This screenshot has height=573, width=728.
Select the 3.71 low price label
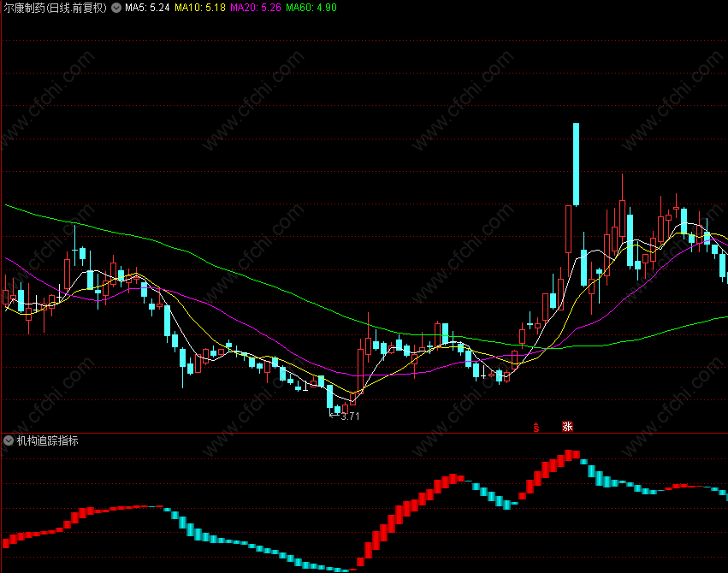350,416
